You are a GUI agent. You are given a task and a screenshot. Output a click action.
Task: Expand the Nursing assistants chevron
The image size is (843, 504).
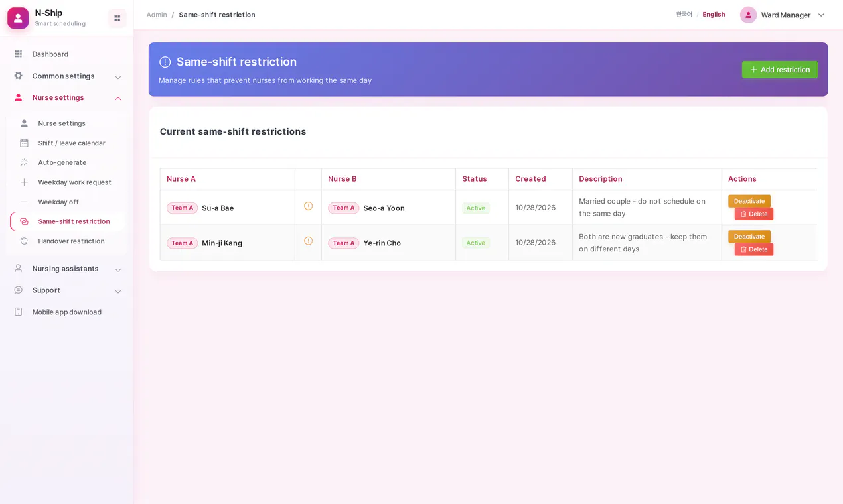coord(118,269)
